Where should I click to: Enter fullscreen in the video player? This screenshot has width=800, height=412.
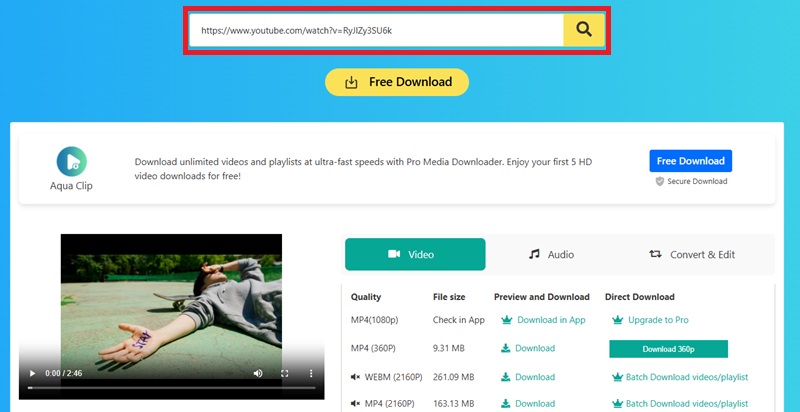285,373
